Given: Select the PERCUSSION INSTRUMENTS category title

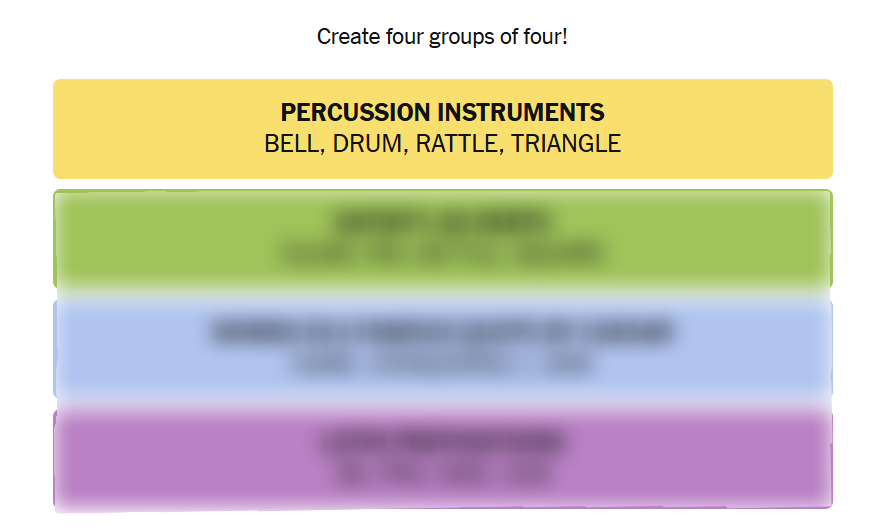Looking at the screenshot, I should (442, 112).
